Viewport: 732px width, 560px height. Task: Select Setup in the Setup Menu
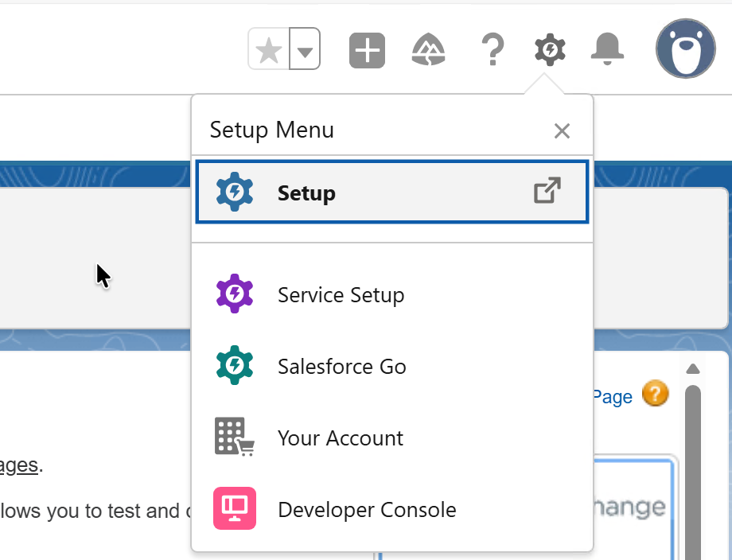[x=306, y=192]
